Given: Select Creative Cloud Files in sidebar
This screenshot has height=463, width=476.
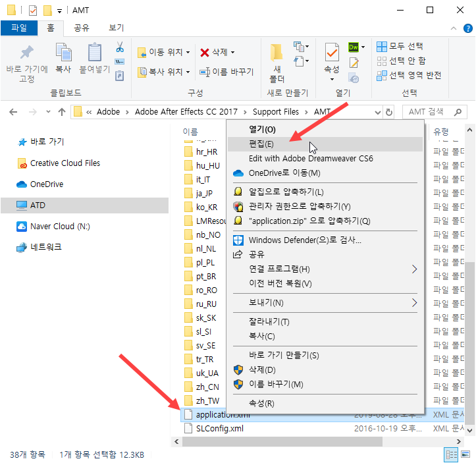Looking at the screenshot, I should [59, 163].
